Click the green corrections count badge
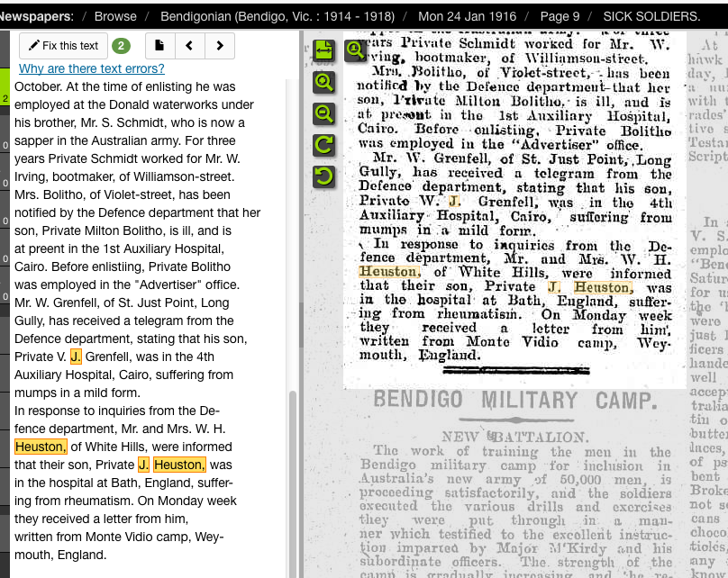 [x=121, y=45]
